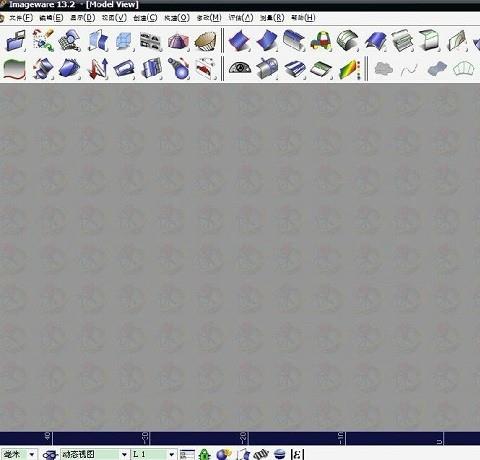Click the purple pyramid shape icon

click(178, 41)
